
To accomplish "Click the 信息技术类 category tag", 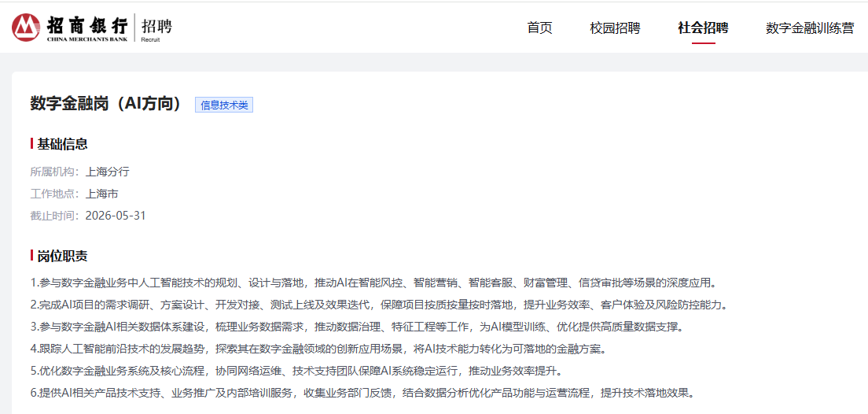I will pos(224,105).
